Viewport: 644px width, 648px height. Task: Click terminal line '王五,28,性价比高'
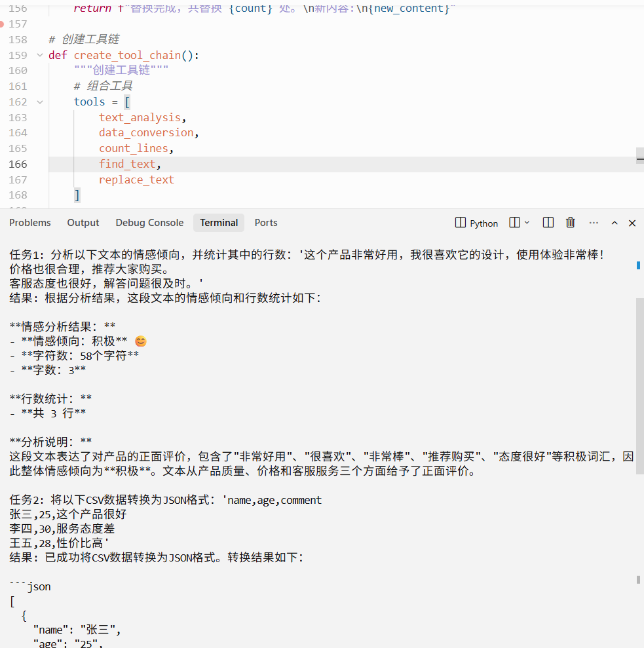point(59,543)
